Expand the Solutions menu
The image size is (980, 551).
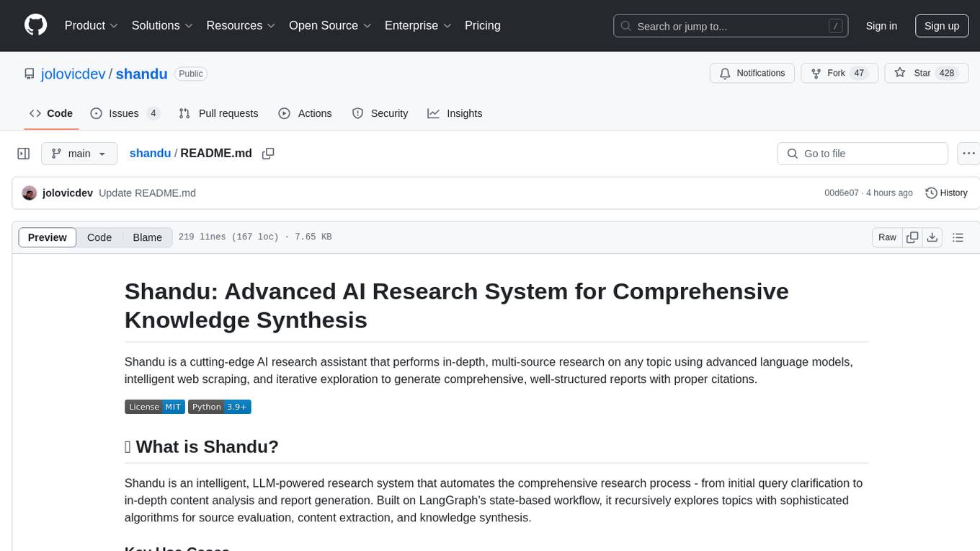[x=162, y=25]
